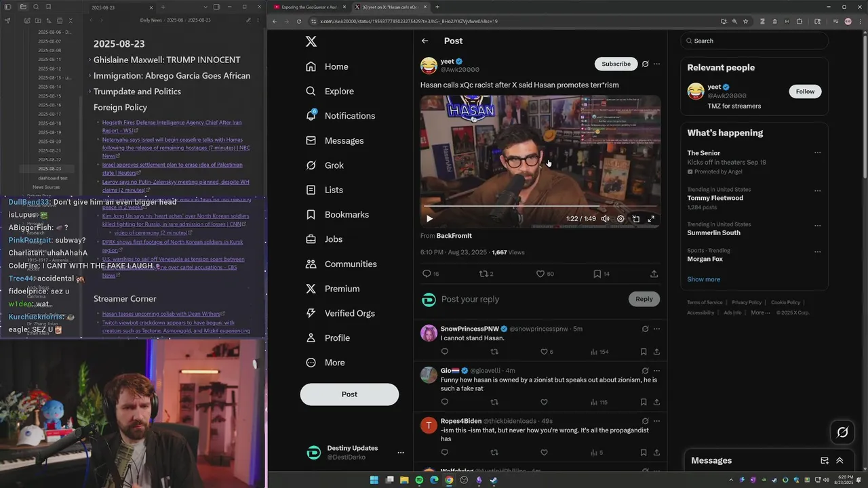Repost yeet's post

click(x=484, y=274)
